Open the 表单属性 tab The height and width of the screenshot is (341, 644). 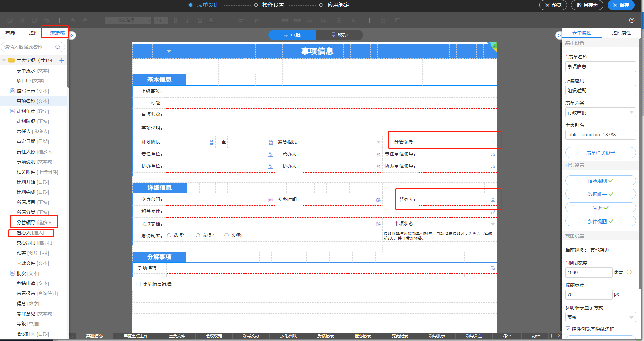pos(582,33)
